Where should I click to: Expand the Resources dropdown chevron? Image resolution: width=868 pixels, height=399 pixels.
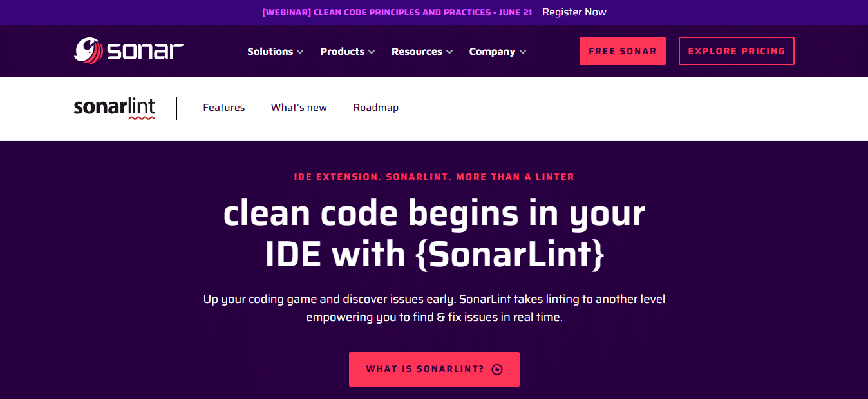point(449,52)
